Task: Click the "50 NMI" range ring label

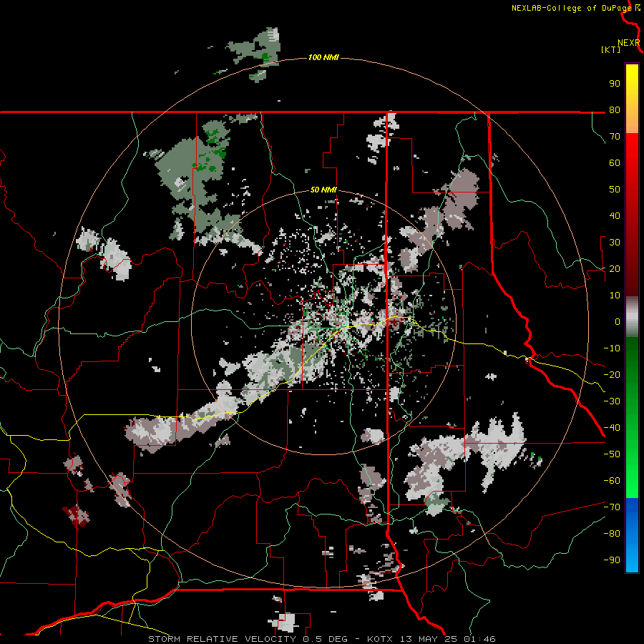Action: [323, 190]
